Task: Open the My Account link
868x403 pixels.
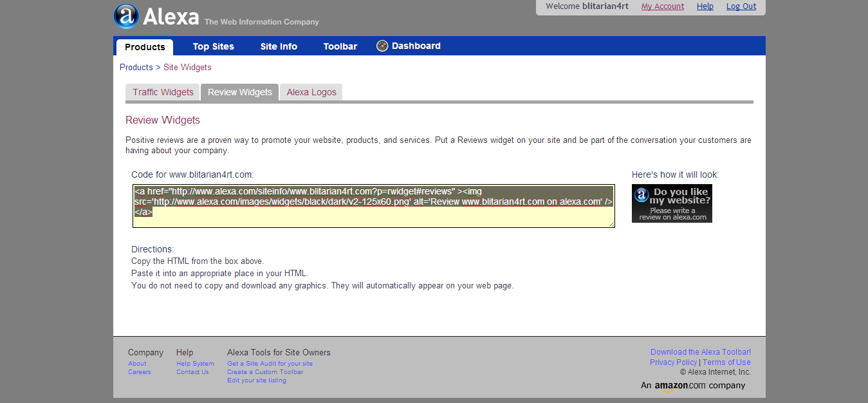Action: [663, 6]
